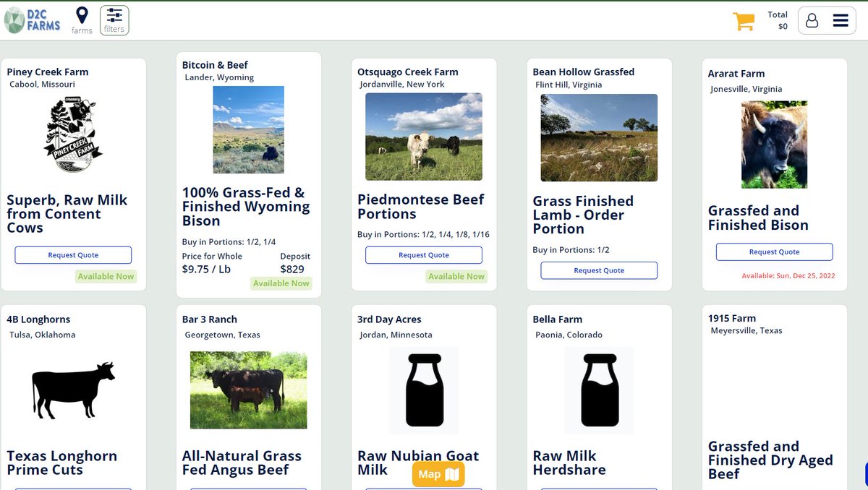Click 'Available: Sun, Dec 25, 2022' text
The image size is (868, 490).
tap(788, 275)
